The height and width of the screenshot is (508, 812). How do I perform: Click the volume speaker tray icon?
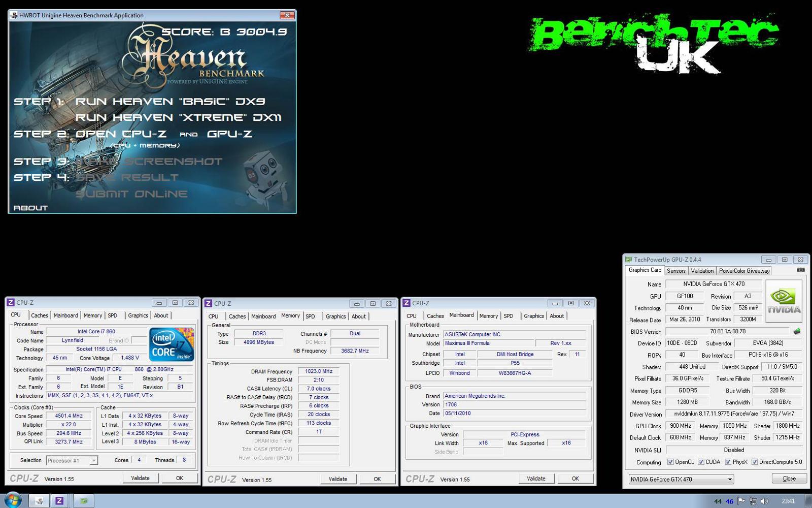pyautogui.click(x=764, y=501)
